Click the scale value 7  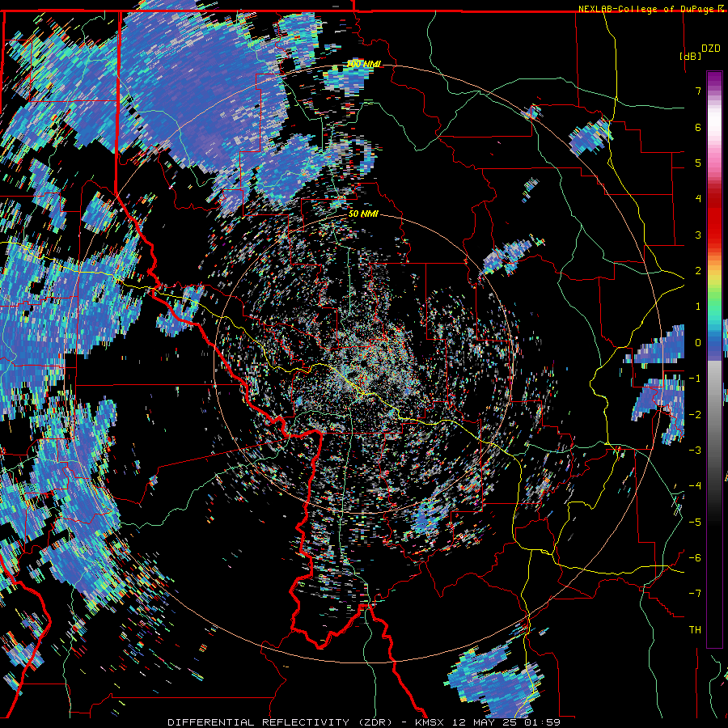click(x=698, y=91)
